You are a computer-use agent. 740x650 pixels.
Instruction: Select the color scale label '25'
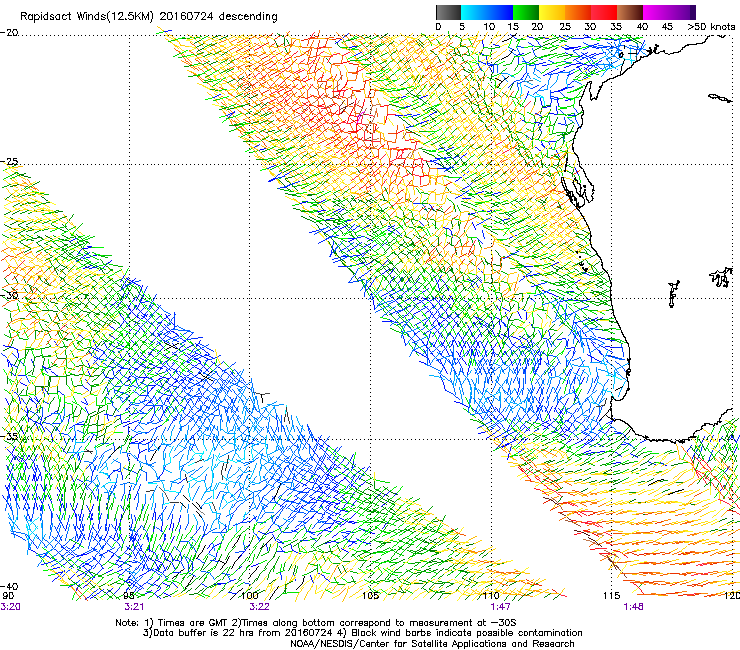[x=565, y=27]
